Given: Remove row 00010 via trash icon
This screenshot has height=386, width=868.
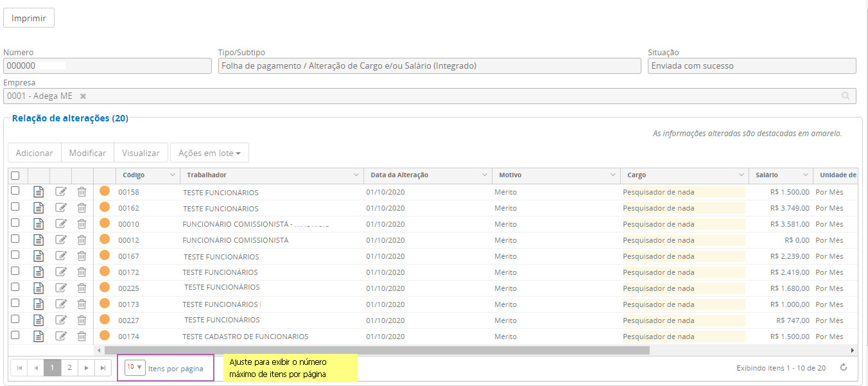Looking at the screenshot, I should pos(82,223).
